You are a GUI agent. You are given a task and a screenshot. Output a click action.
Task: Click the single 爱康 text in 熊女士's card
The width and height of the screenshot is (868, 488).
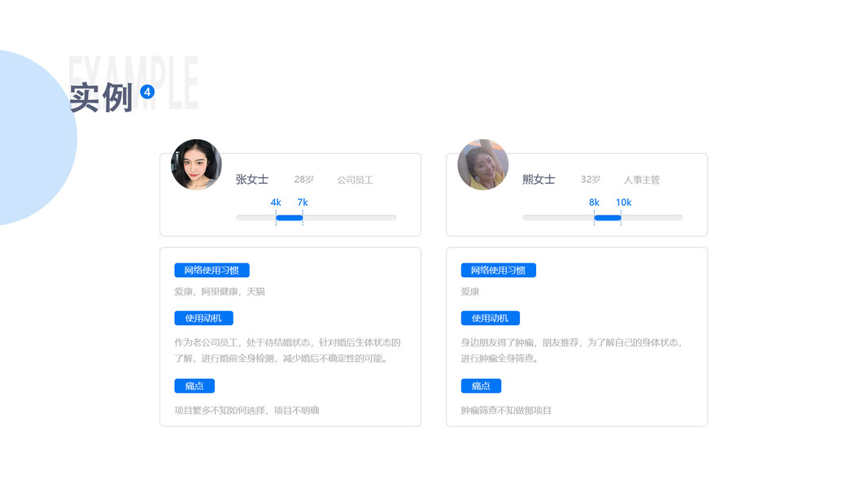click(470, 292)
